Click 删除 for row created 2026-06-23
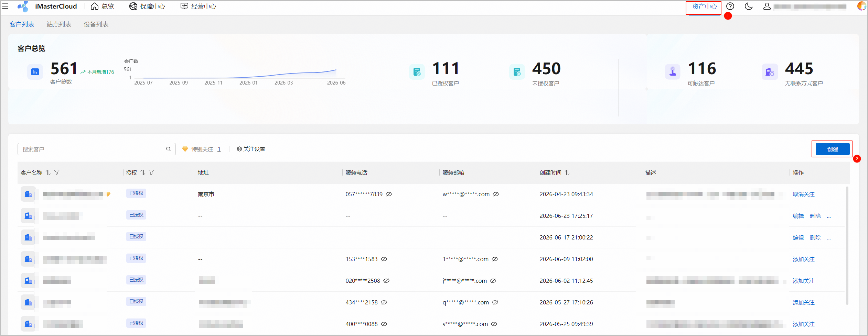This screenshot has width=868, height=336. (x=815, y=216)
